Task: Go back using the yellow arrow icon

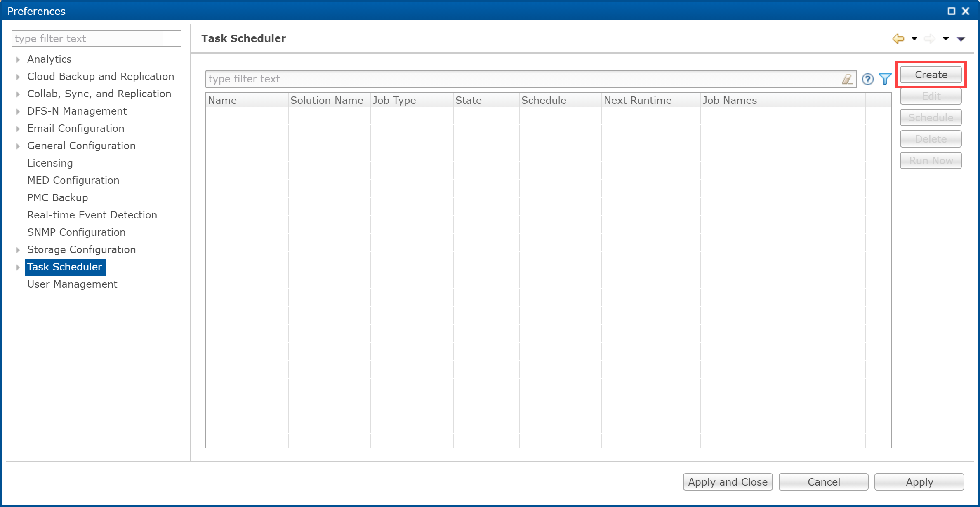Action: (898, 39)
